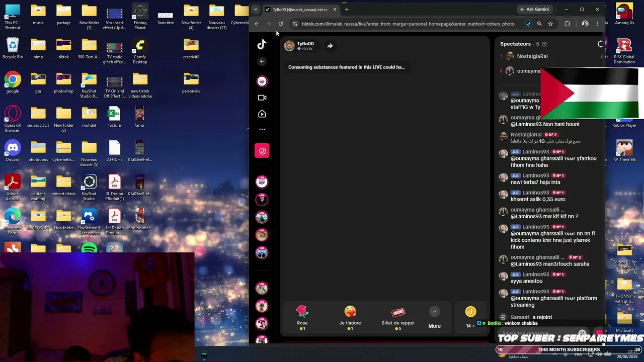Share the TyBo00 live with the arrow icon

[330, 46]
